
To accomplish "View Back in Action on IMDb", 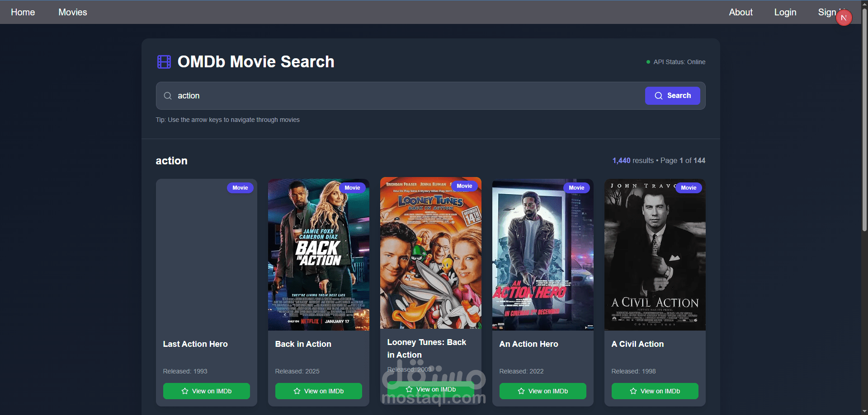I will (x=319, y=391).
